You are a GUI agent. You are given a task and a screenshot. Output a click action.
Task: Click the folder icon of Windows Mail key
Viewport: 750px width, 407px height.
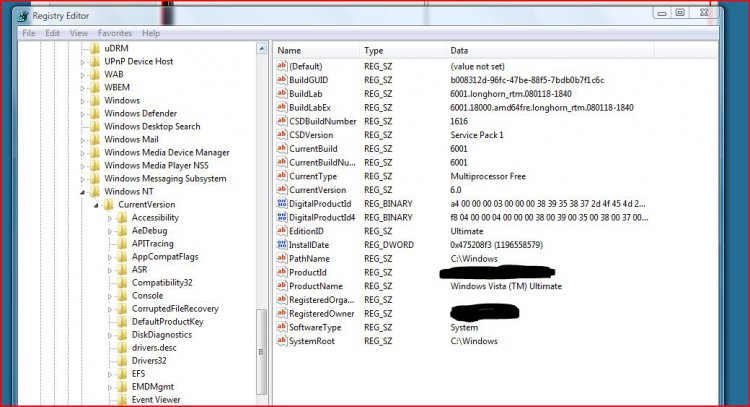tap(95, 139)
